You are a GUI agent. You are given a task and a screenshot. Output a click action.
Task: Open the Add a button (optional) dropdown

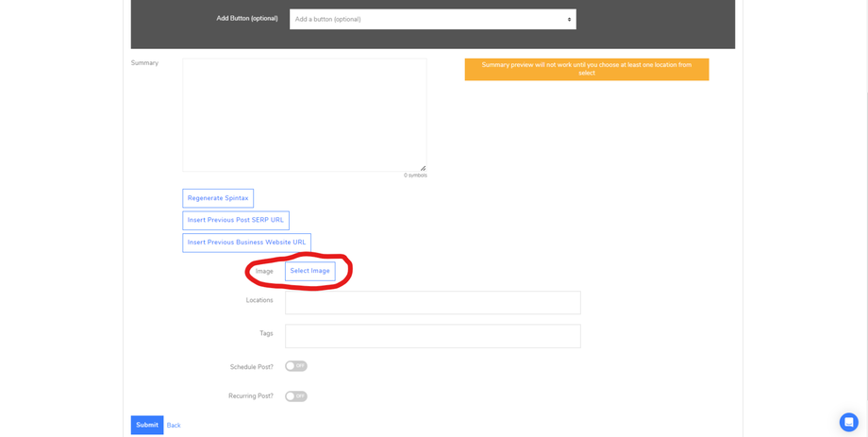[x=433, y=20]
